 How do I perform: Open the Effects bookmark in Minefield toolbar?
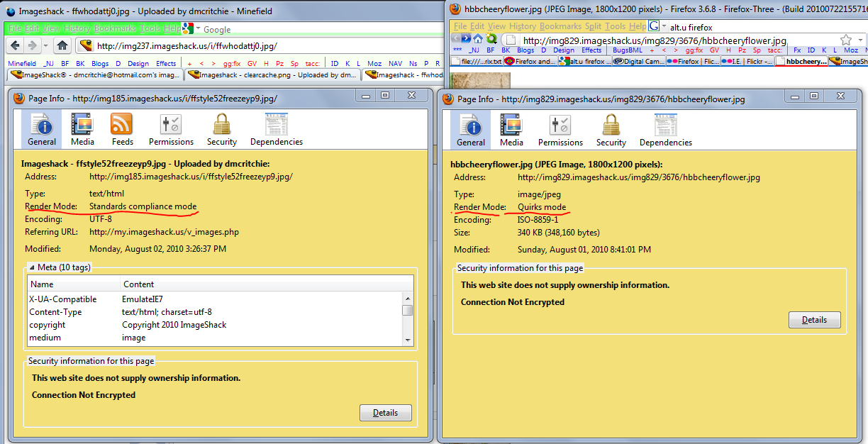(166, 63)
